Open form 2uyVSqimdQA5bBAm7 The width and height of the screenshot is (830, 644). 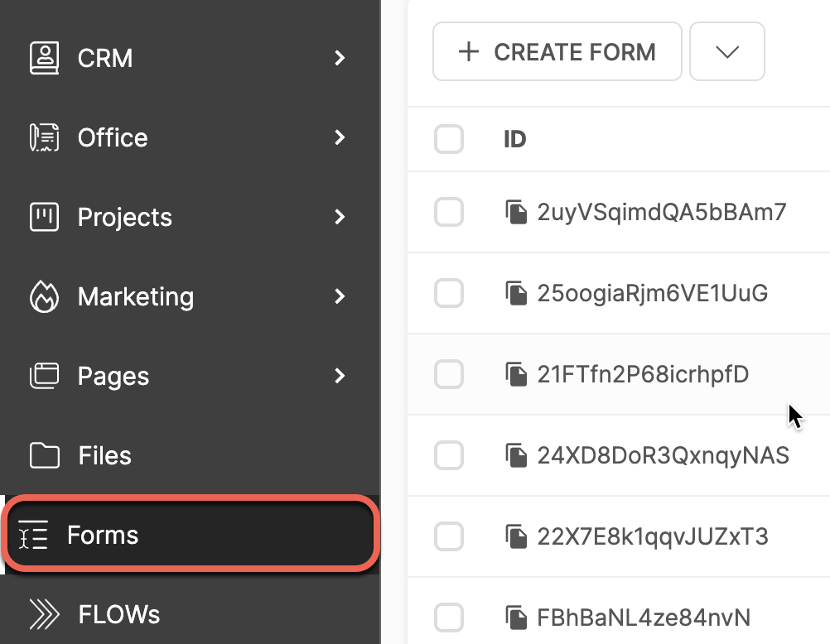662,212
